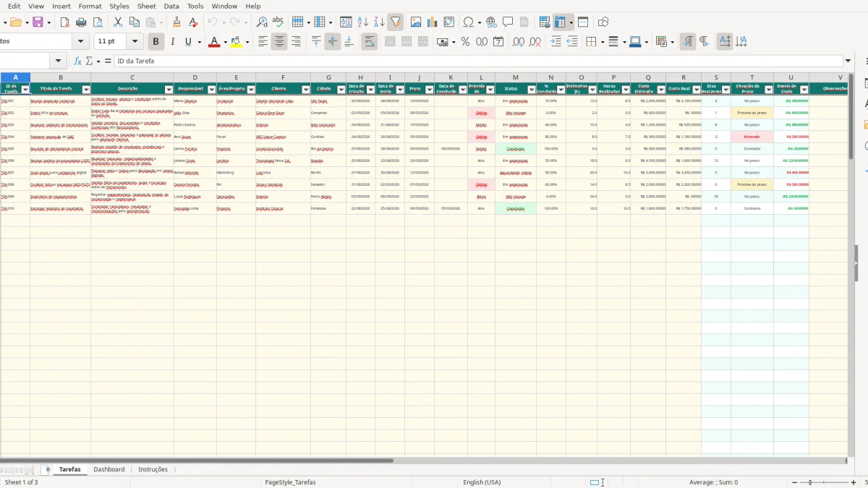This screenshot has height=488, width=868.
Task: Click the Sheet 1 of 3 indicator
Action: pyautogui.click(x=22, y=482)
